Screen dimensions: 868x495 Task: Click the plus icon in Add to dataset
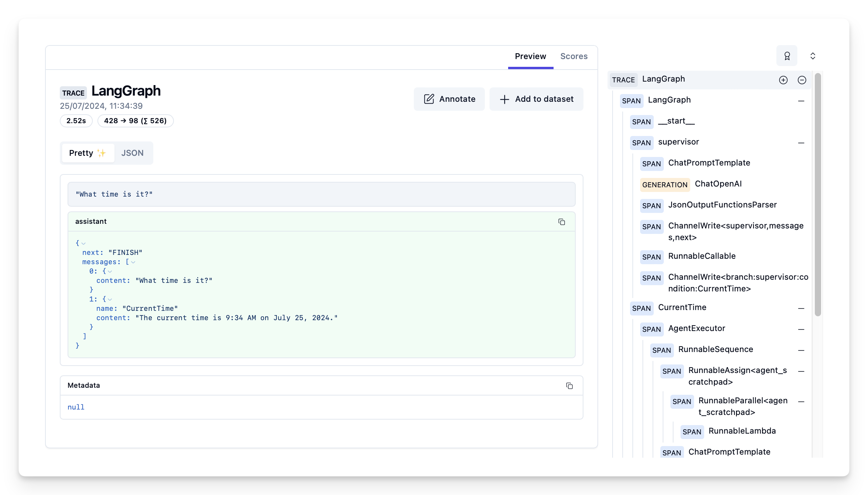tap(504, 99)
